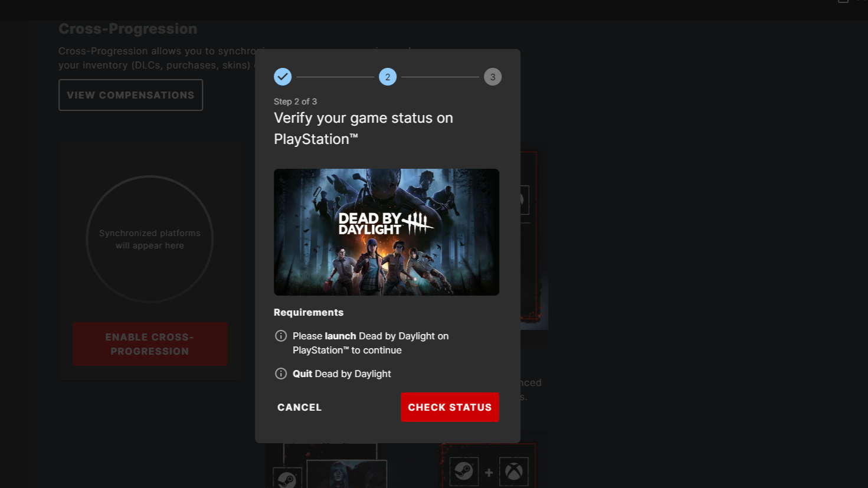Image resolution: width=868 pixels, height=488 pixels.
Task: Open View Compensations behind the dialog
Action: pos(130,95)
